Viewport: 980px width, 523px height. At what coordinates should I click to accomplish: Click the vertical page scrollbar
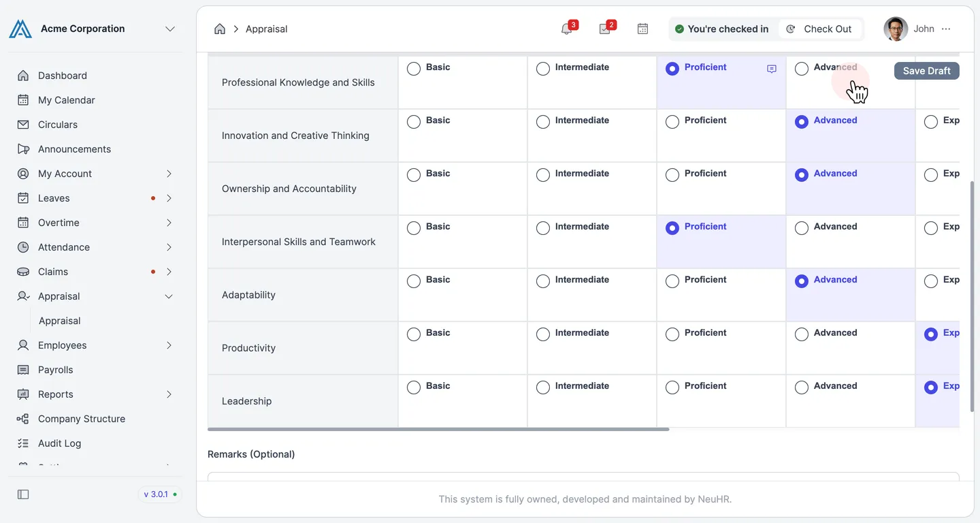[972, 296]
